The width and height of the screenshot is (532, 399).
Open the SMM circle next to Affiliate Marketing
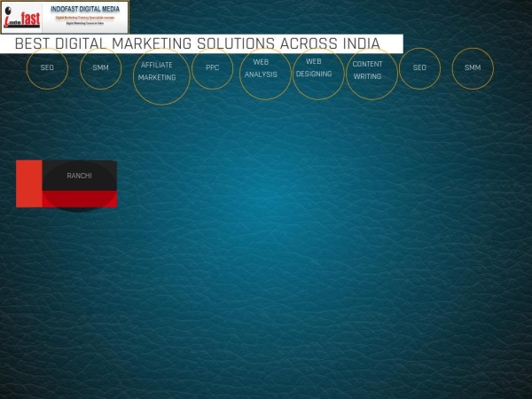pos(100,68)
